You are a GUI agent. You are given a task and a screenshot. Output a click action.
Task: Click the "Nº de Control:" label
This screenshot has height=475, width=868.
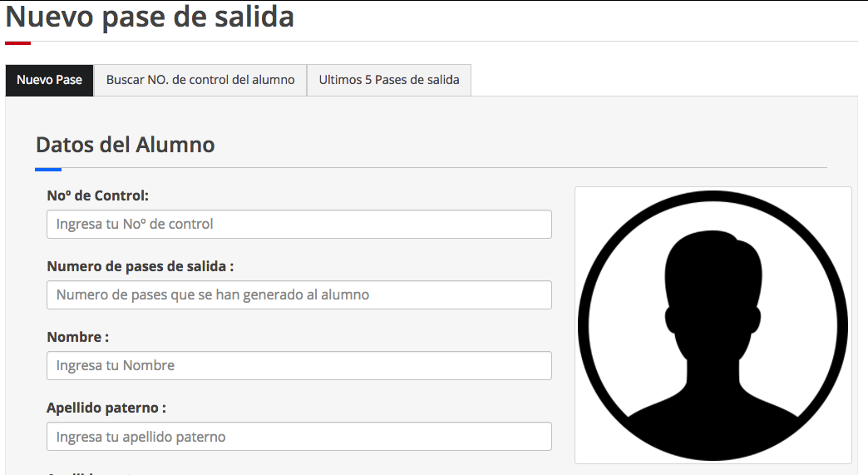pyautogui.click(x=97, y=195)
